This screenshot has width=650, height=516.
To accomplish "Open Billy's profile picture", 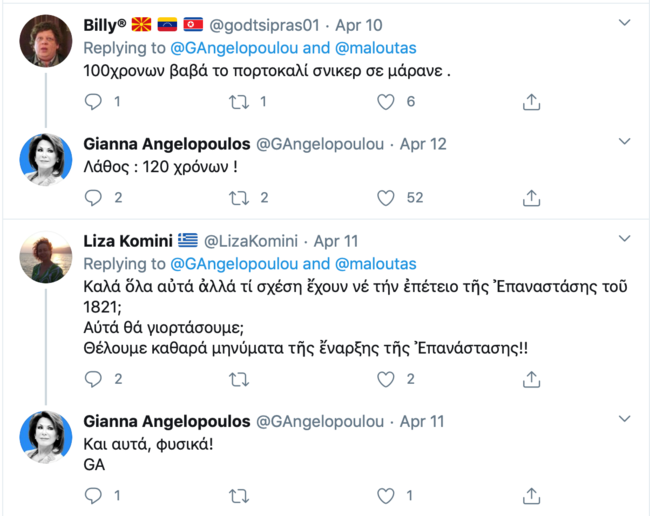I will [46, 40].
